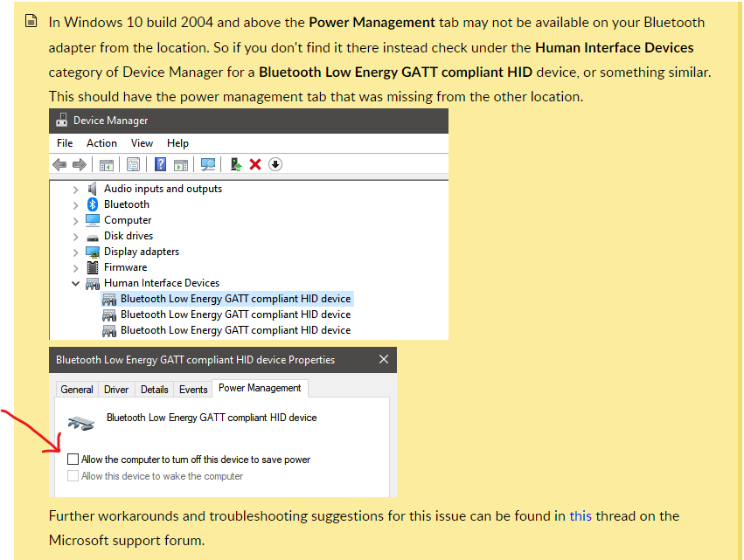Click Scan for hardware changes icon
Viewport: 744px width, 560px height.
click(x=208, y=164)
